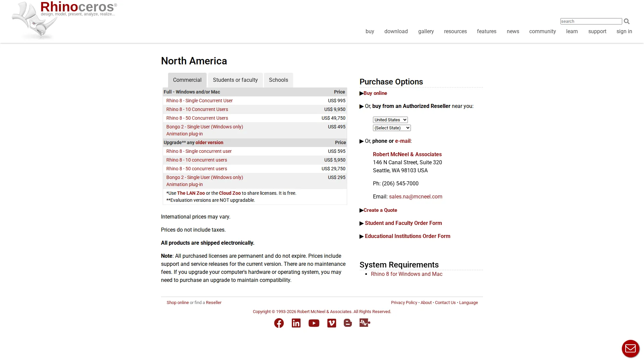Open upgrade Rhino 8 - 10 concurrent users link
Image resolution: width=644 pixels, height=362 pixels.
[197, 160]
